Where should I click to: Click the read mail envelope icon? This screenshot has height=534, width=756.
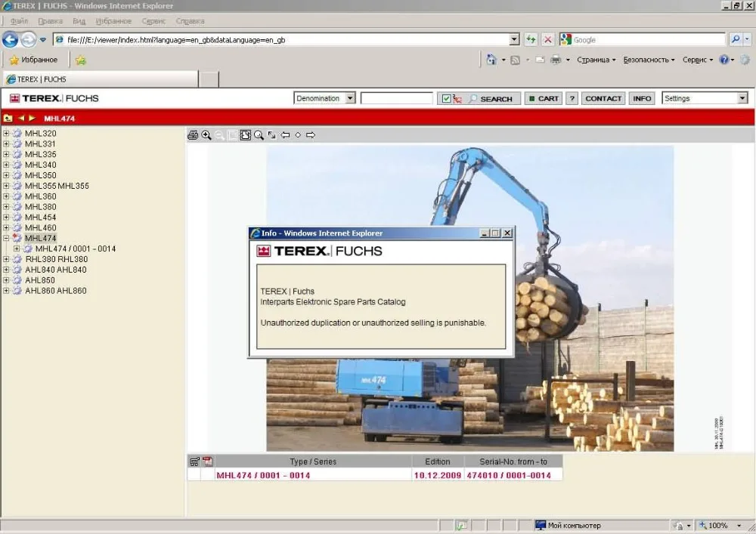(x=540, y=60)
